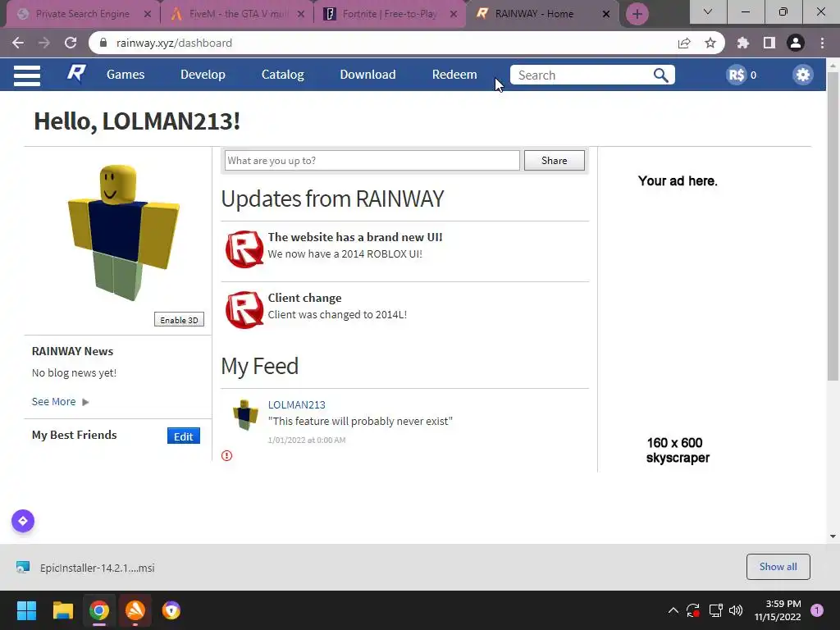The height and width of the screenshot is (630, 840).
Task: Switch to Private Search Engine tab
Action: (x=83, y=14)
